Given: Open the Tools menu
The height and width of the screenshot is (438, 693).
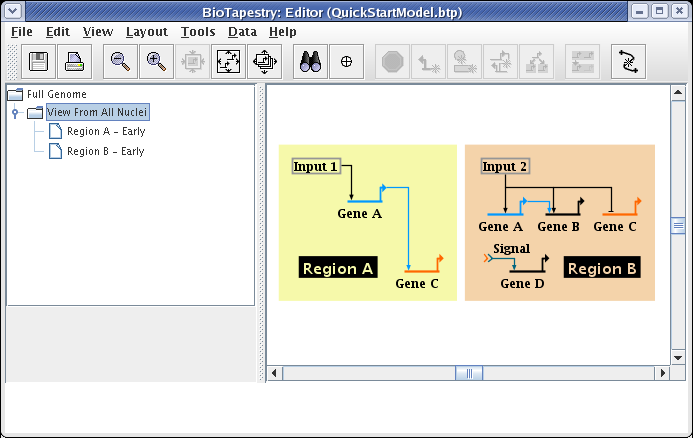Looking at the screenshot, I should pos(198,31).
